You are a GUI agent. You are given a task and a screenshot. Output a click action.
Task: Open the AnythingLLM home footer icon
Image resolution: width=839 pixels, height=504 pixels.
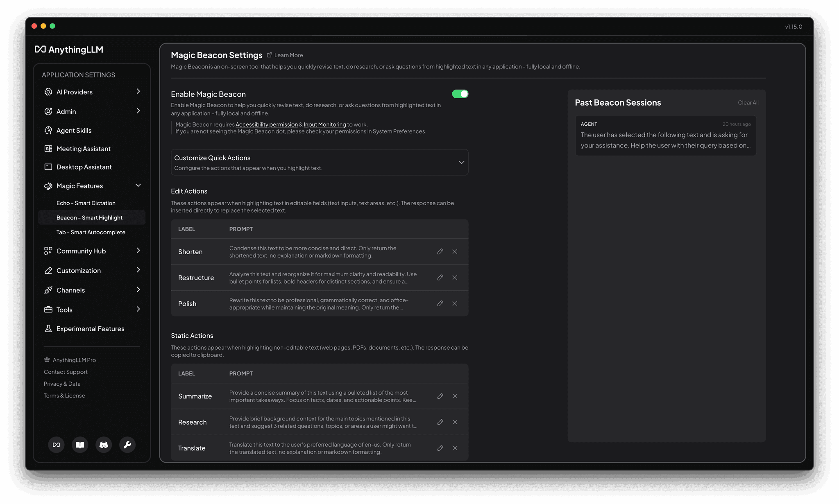pos(57,445)
